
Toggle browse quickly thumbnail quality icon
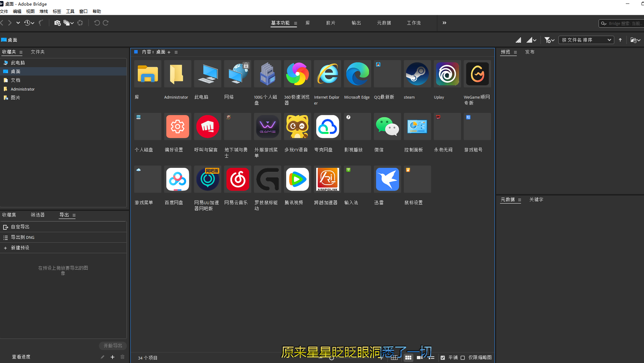point(519,40)
